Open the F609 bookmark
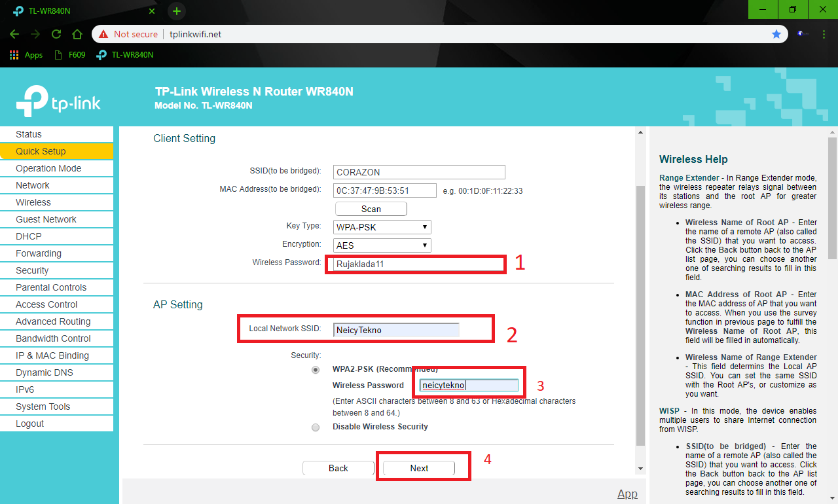Screen dimensions: 838x504 tap(70, 55)
